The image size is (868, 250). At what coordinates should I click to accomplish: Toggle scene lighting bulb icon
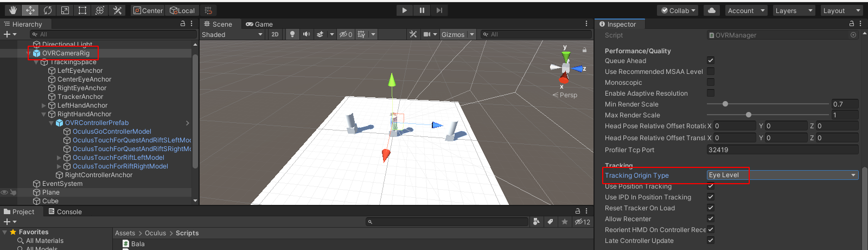pos(292,34)
